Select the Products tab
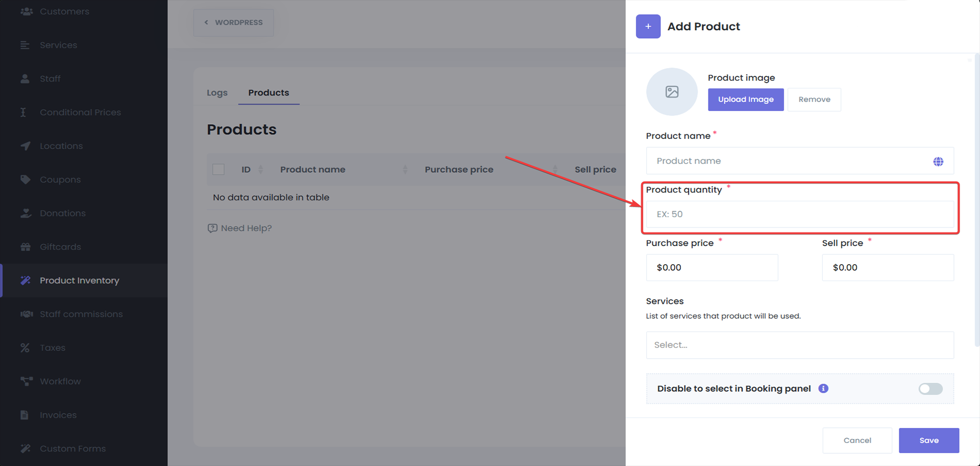Screen dimensions: 980x466 268,93
